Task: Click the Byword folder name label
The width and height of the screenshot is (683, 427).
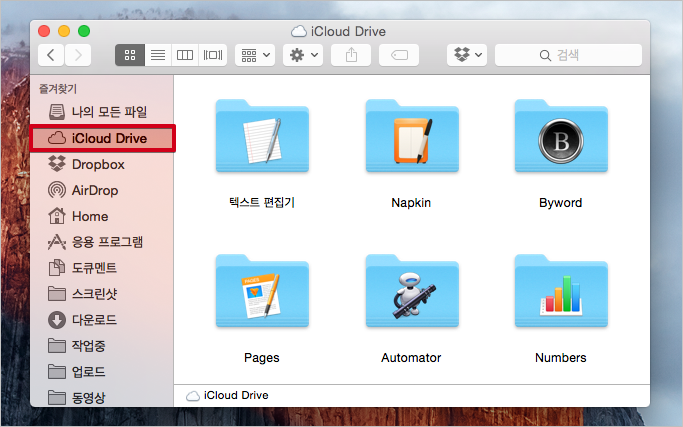Action: click(x=561, y=203)
